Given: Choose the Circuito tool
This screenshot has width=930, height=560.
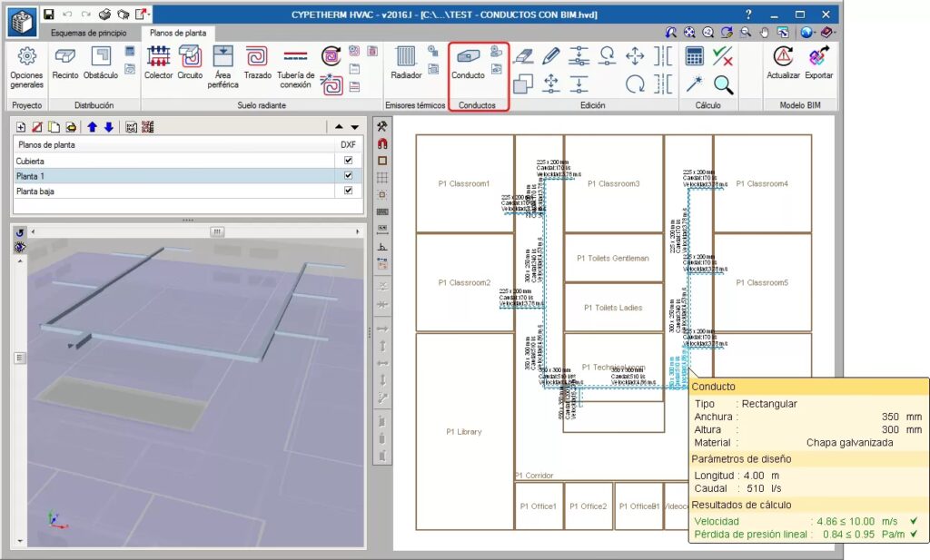Looking at the screenshot, I should click(x=190, y=64).
